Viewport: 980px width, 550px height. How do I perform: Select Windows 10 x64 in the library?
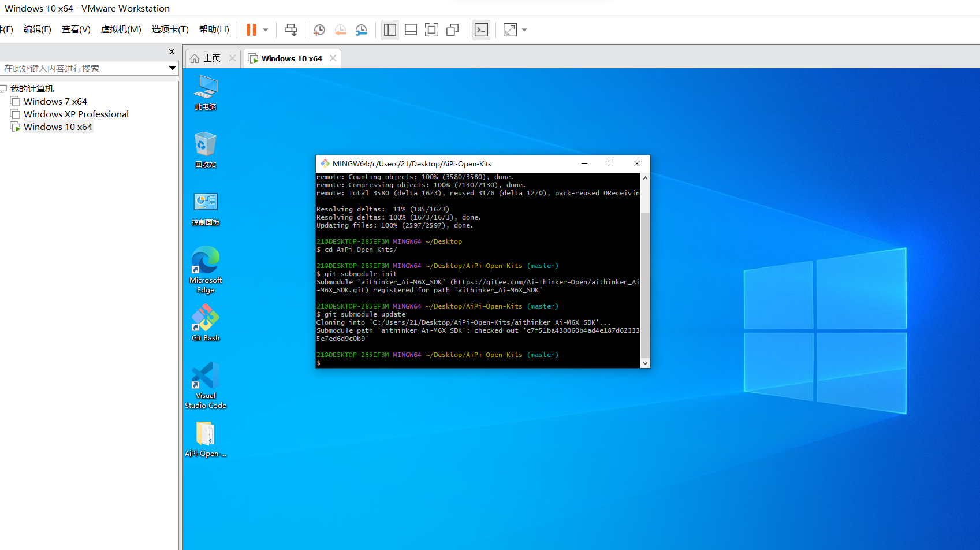pyautogui.click(x=58, y=127)
